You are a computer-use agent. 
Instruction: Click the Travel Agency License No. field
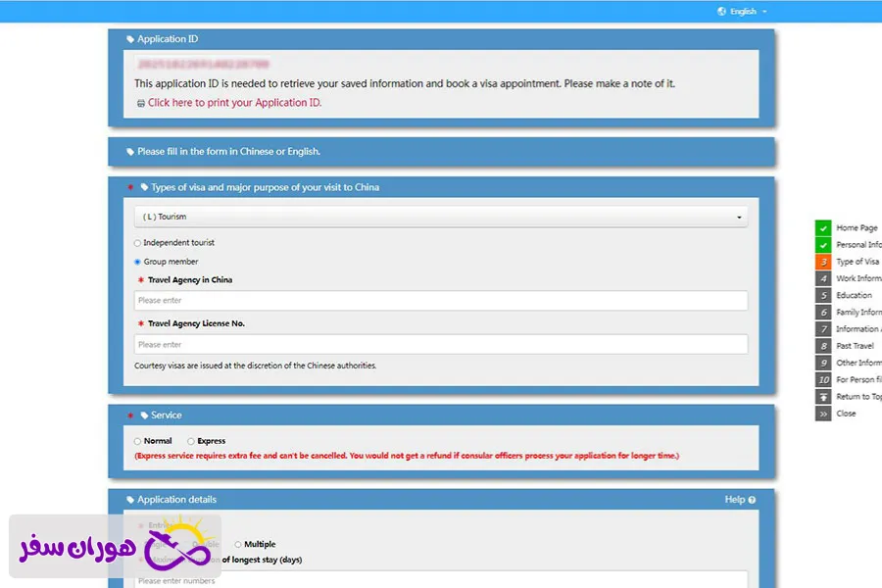point(440,345)
